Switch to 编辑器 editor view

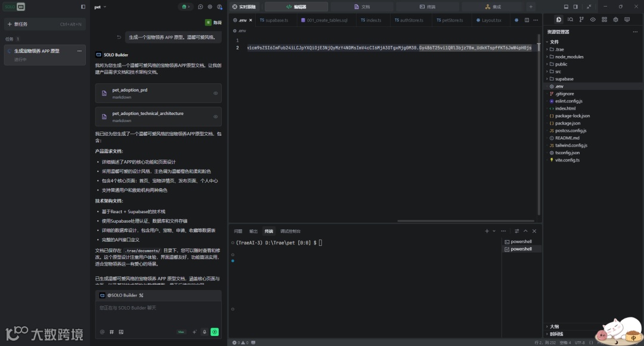[296, 7]
